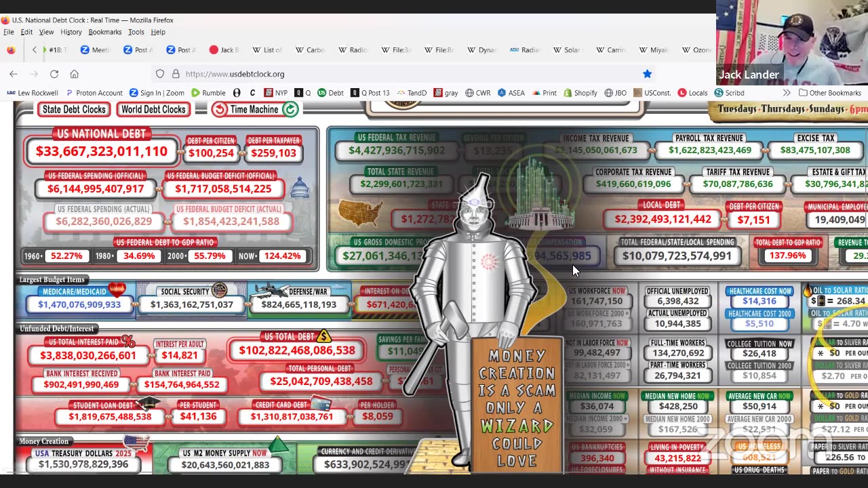The width and height of the screenshot is (868, 488).
Task: Open the Bookmarks menu
Action: (105, 32)
